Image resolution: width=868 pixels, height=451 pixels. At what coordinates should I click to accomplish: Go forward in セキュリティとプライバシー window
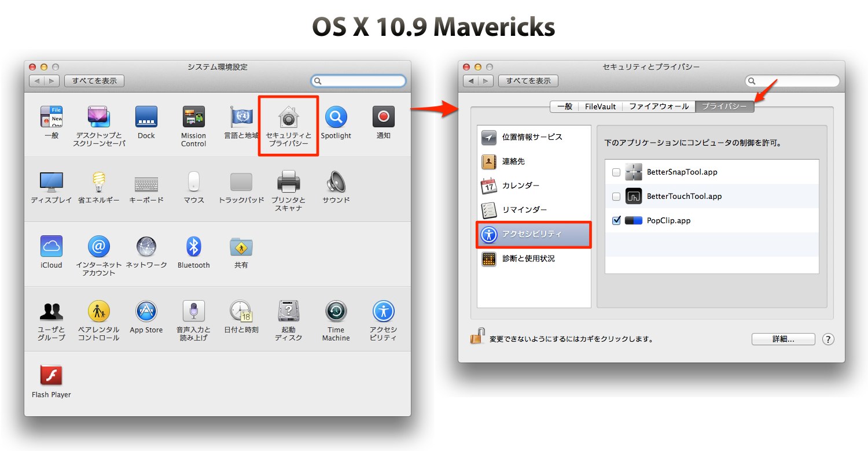[486, 81]
